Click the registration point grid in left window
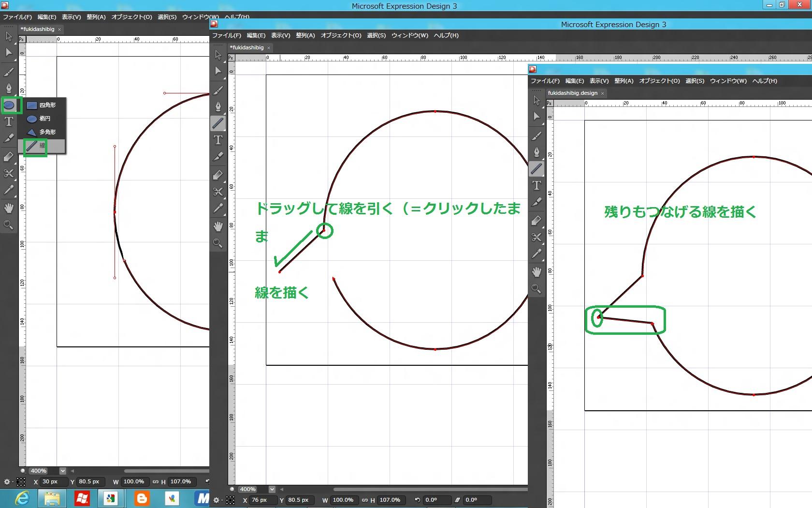Image resolution: width=812 pixels, height=508 pixels. click(21, 482)
